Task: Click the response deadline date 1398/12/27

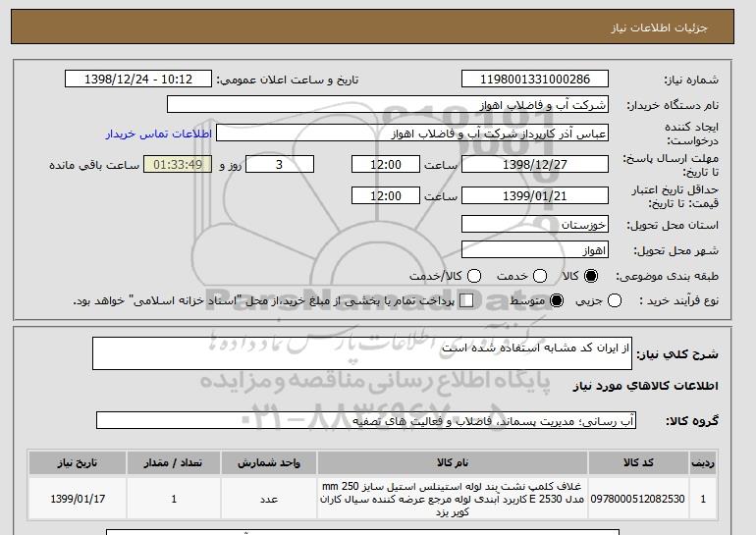Action: 535,164
